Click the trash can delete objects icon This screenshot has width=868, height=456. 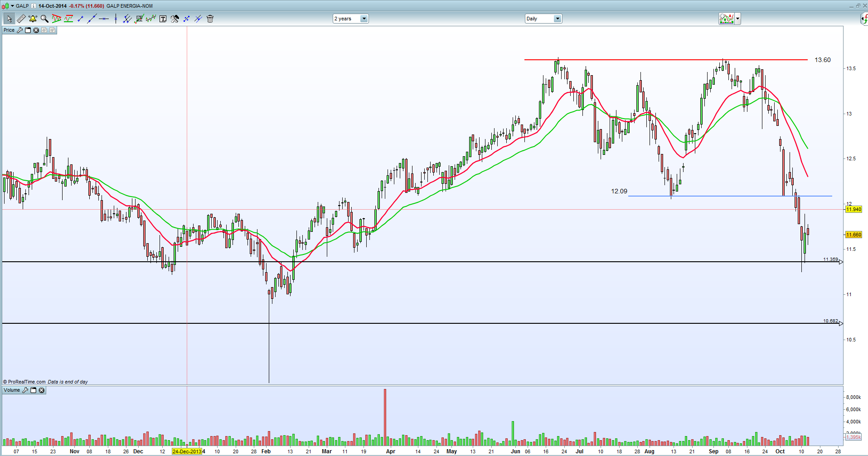pyautogui.click(x=210, y=19)
